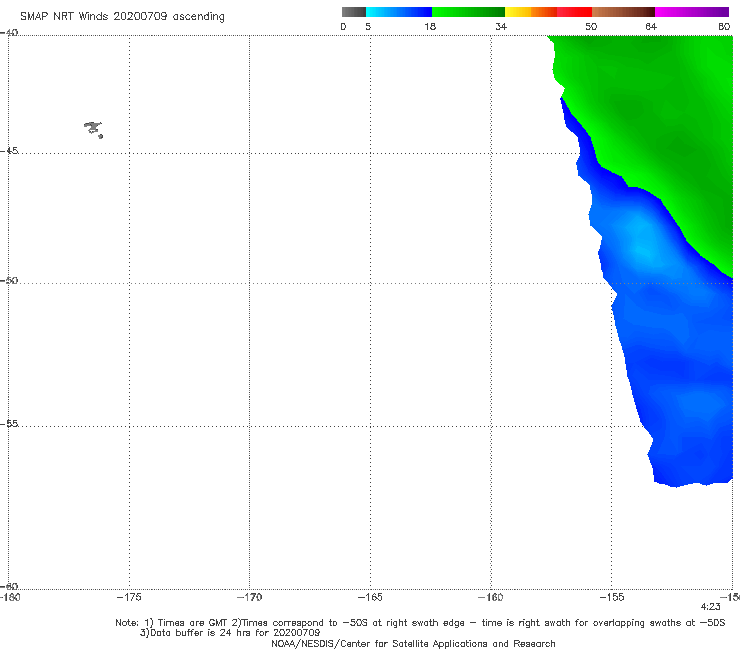Click the color bar label '18'

point(429,26)
